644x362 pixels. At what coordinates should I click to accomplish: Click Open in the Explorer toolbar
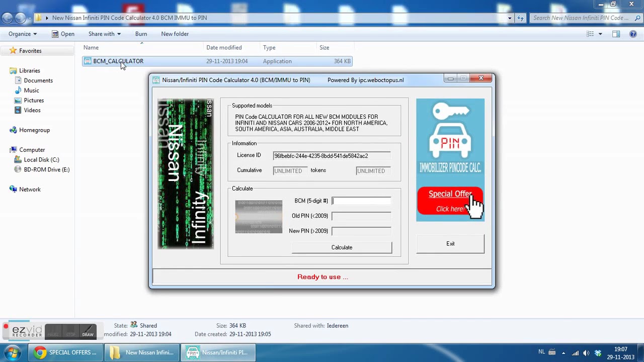click(x=63, y=34)
